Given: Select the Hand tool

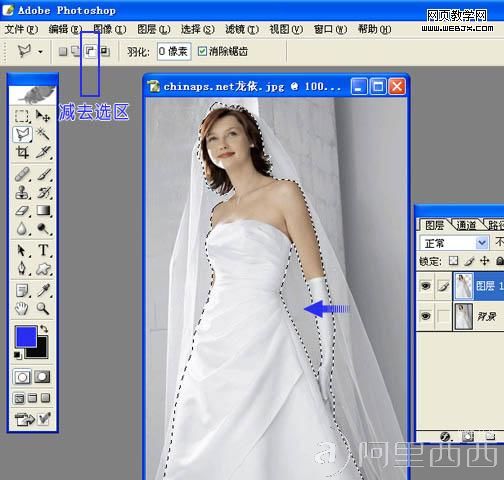Looking at the screenshot, I should click(x=22, y=308).
